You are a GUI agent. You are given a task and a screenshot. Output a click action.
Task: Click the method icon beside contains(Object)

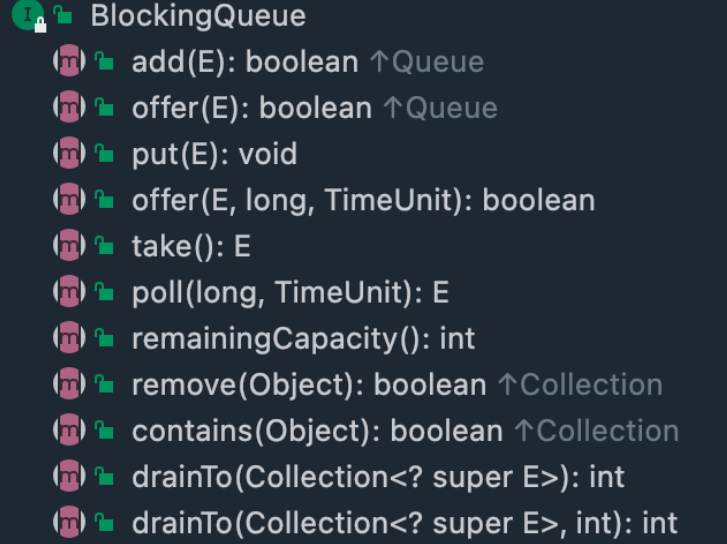point(66,430)
